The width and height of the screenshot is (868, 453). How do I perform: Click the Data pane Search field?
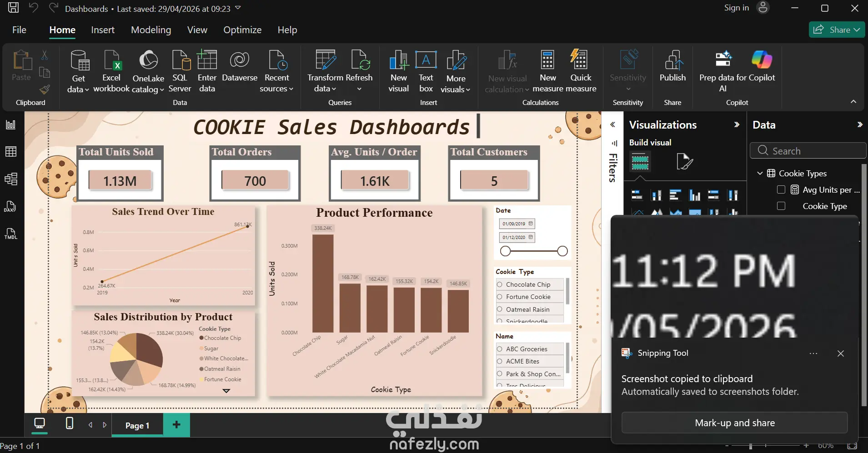[x=808, y=151]
